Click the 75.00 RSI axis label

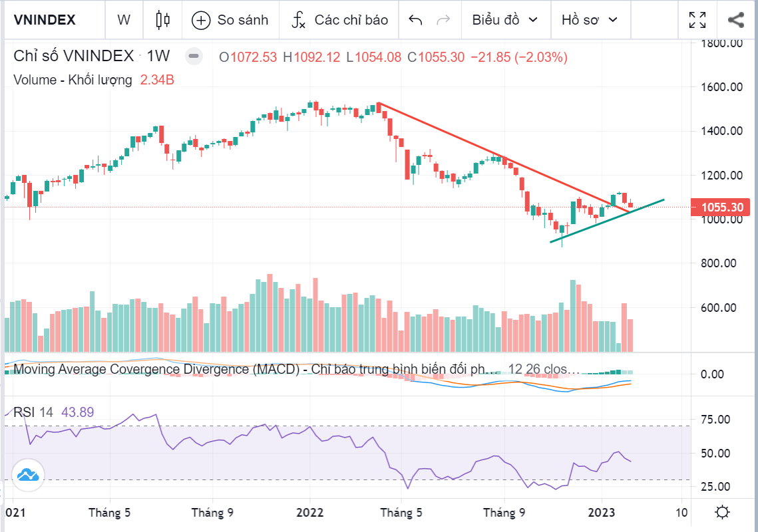pyautogui.click(x=715, y=420)
